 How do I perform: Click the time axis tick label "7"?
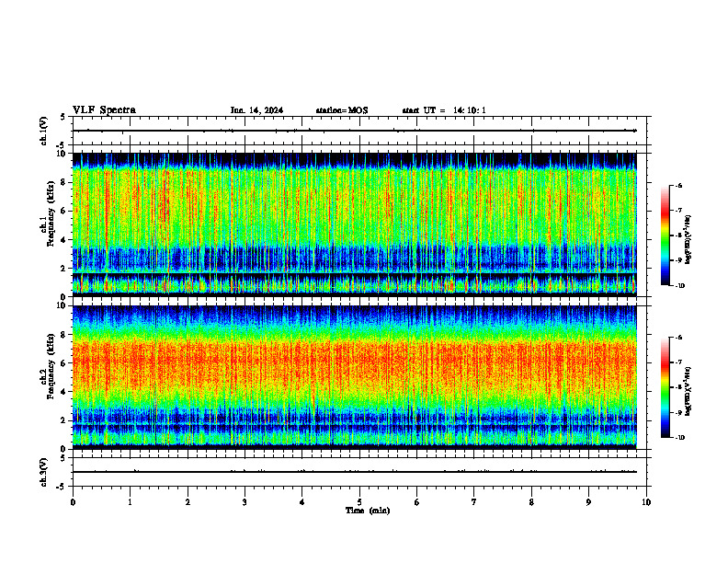(474, 502)
